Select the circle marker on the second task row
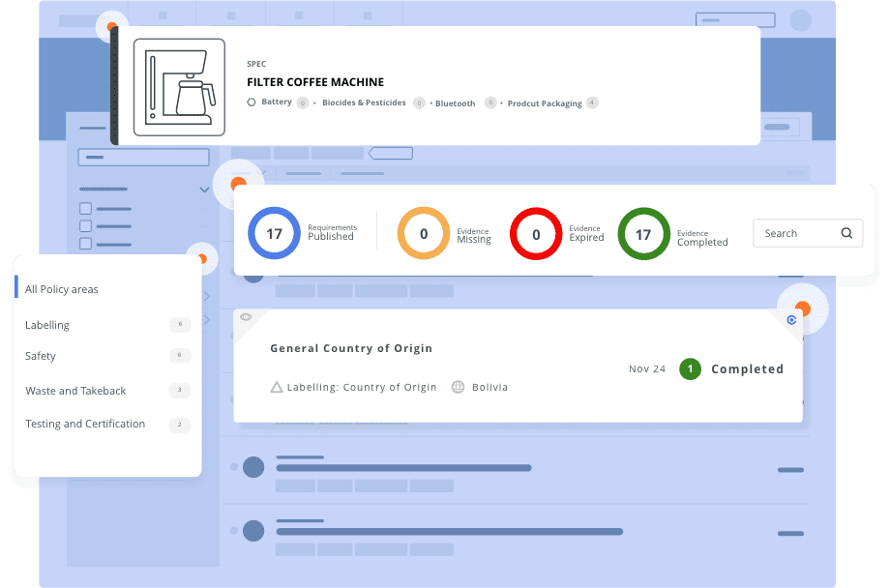The height and width of the screenshot is (588, 890). 252,531
